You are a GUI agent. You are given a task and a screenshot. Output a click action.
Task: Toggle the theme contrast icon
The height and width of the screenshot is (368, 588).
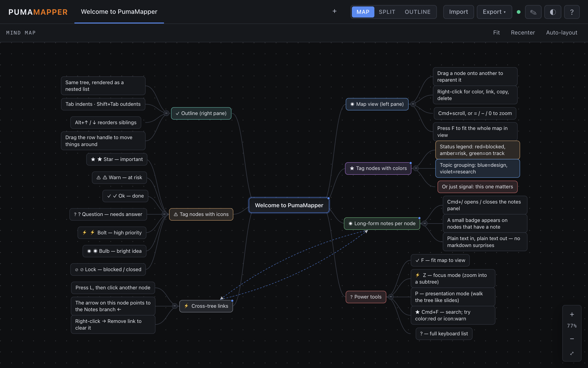coord(553,12)
